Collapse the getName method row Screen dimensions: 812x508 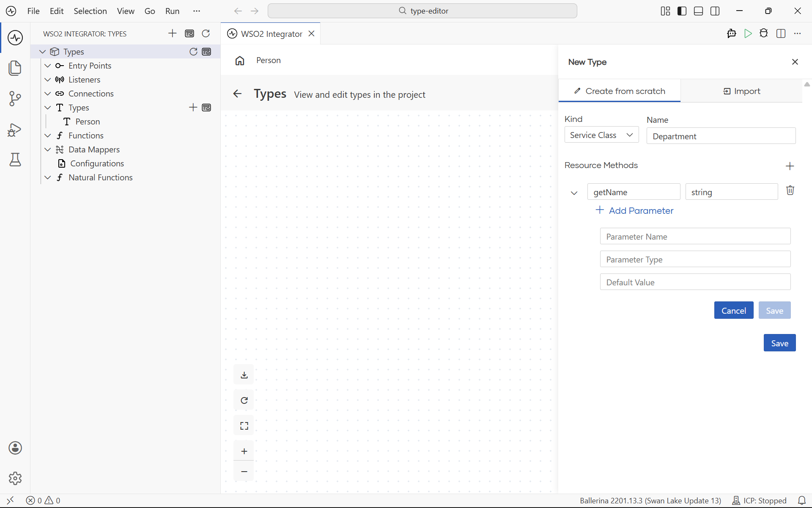point(574,193)
